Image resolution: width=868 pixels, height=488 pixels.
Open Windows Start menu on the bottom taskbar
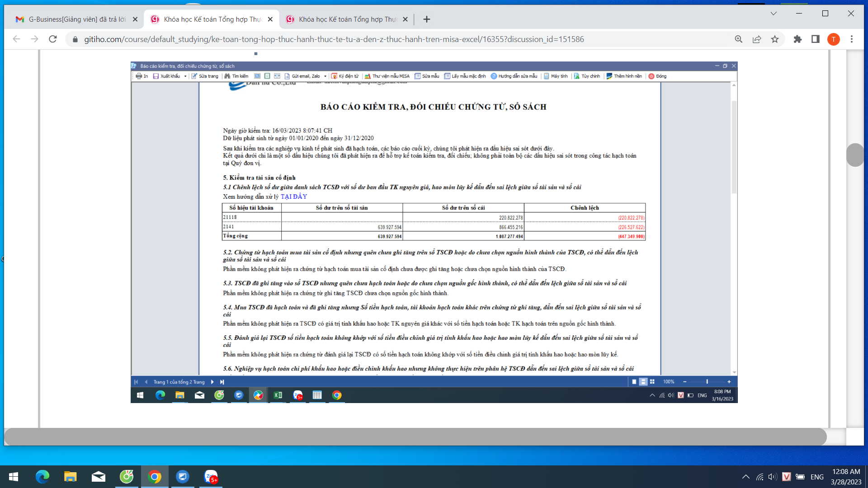(14, 477)
